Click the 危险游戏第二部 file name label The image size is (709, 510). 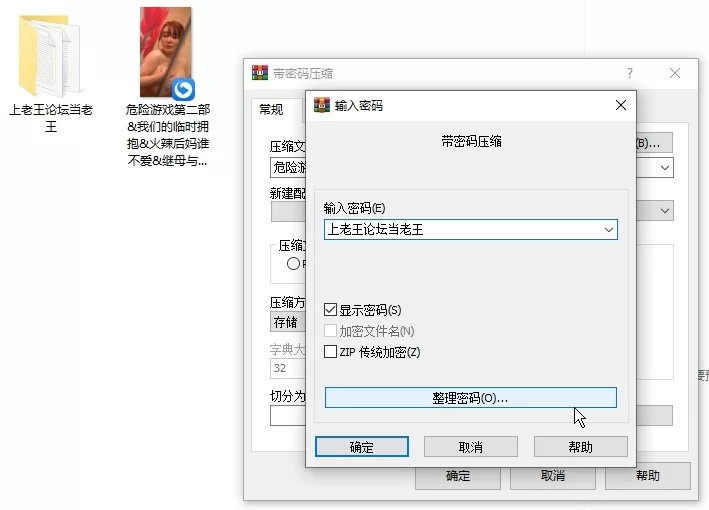pos(168,135)
